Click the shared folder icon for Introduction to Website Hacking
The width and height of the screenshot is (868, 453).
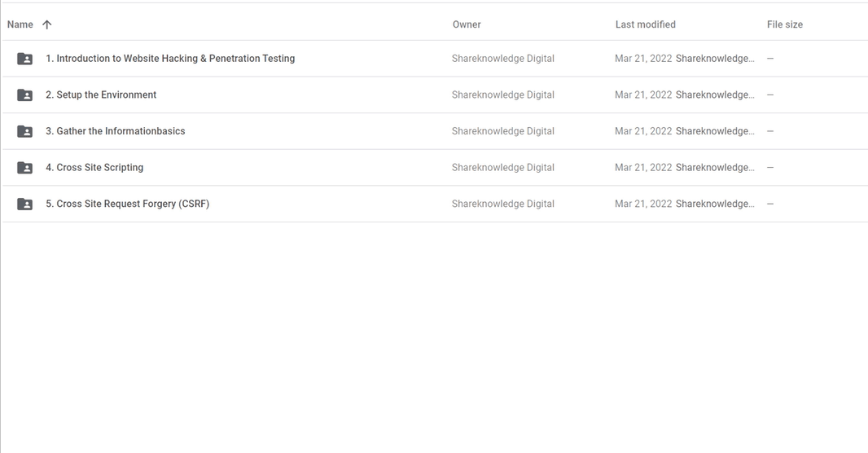click(25, 59)
